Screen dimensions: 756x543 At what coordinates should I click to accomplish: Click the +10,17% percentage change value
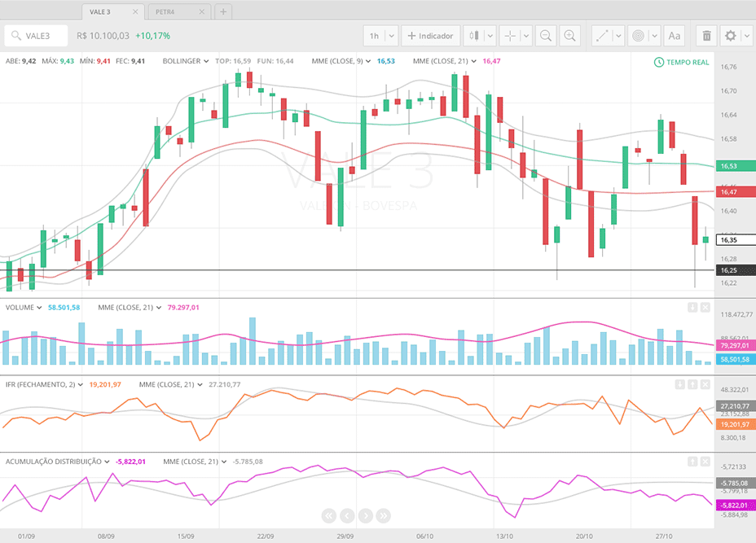[152, 36]
